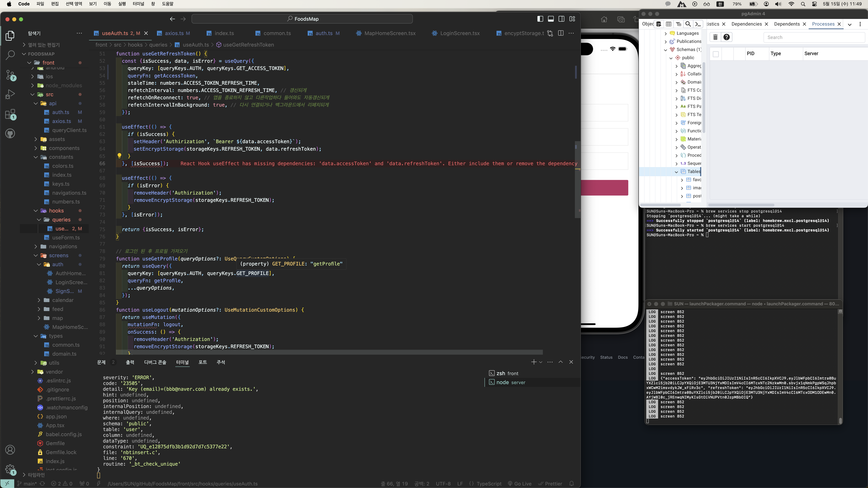Go back with the navigation arrow
Viewport: 868px width, 488px height.
point(173,19)
